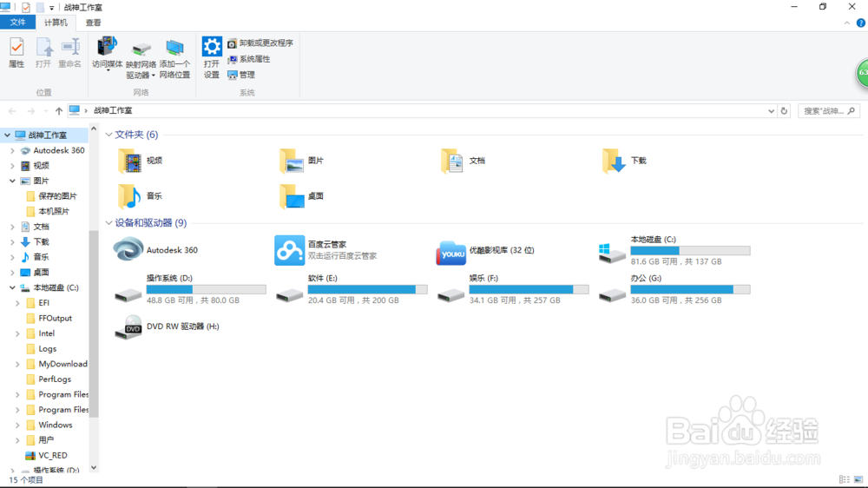Click the 打开 ribbon button in 位置 group
Screen dimensions: 868x488
43,53
